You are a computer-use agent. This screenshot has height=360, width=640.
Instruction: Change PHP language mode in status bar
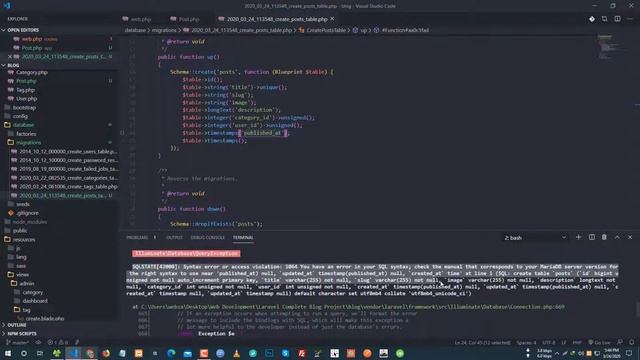[577, 342]
